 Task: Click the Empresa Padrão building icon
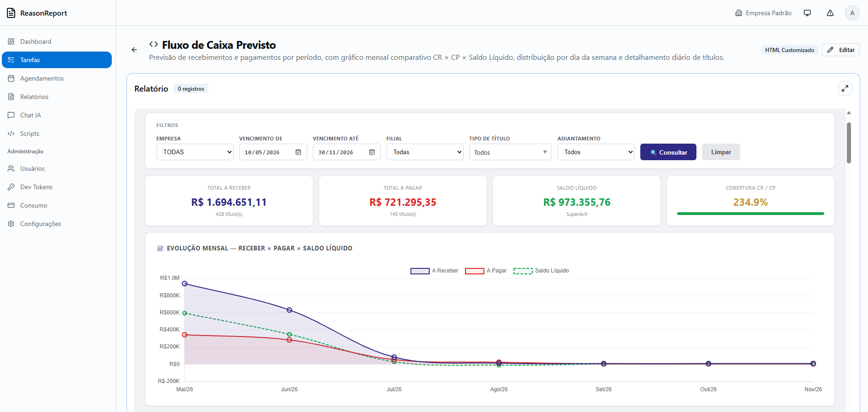[739, 13]
